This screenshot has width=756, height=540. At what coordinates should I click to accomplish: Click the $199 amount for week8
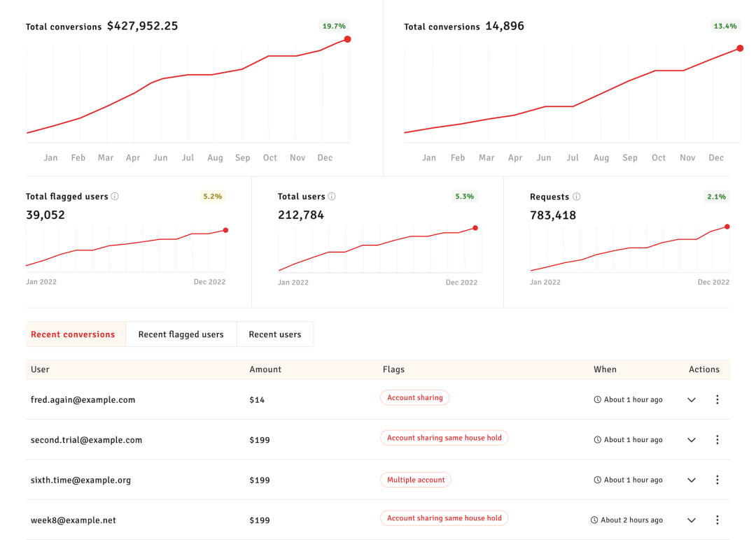coord(260,520)
